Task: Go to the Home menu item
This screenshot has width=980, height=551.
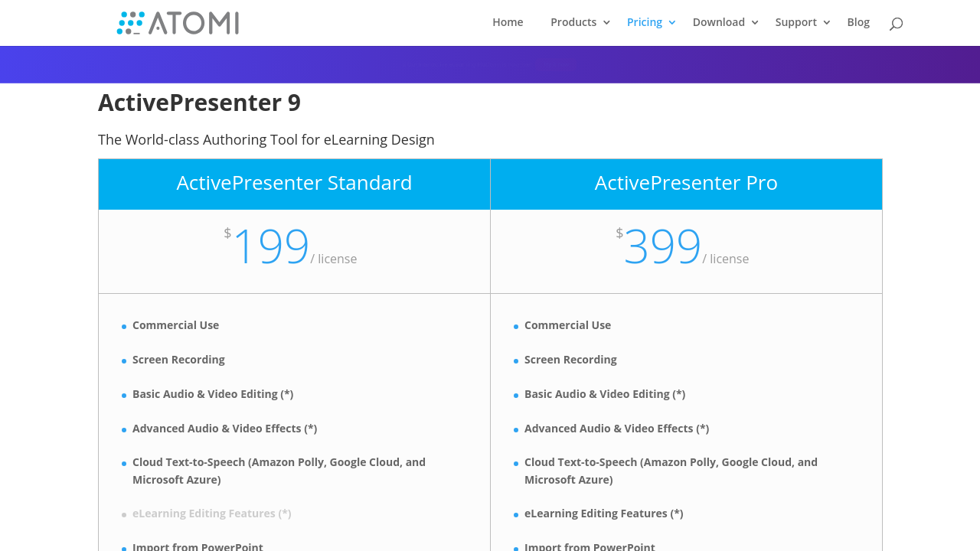Action: pyautogui.click(x=508, y=22)
